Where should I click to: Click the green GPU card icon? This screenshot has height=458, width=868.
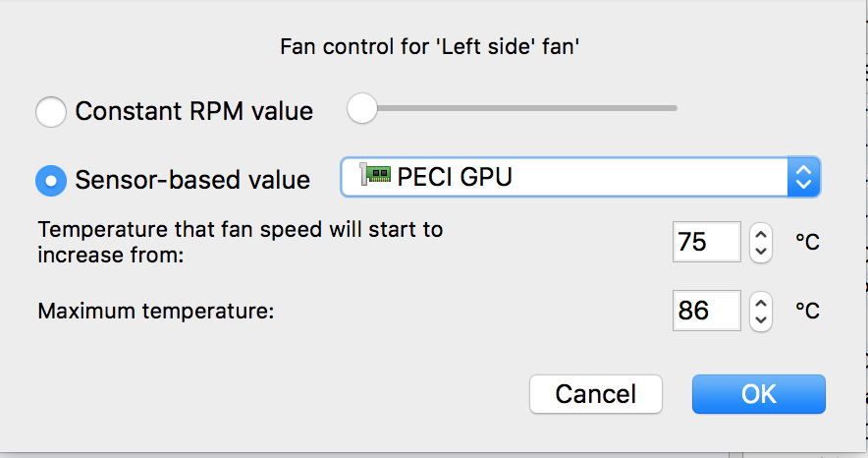point(375,174)
